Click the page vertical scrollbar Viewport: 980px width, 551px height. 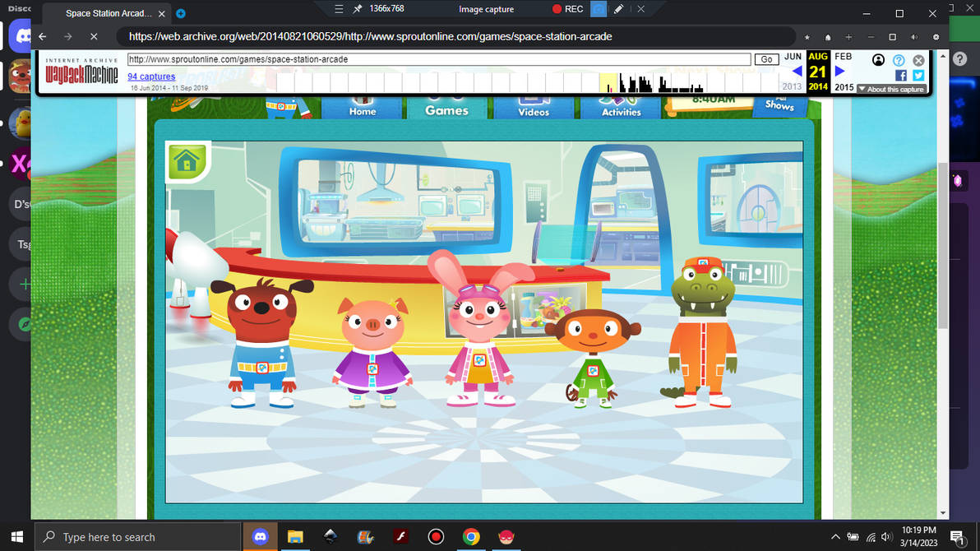click(x=943, y=244)
